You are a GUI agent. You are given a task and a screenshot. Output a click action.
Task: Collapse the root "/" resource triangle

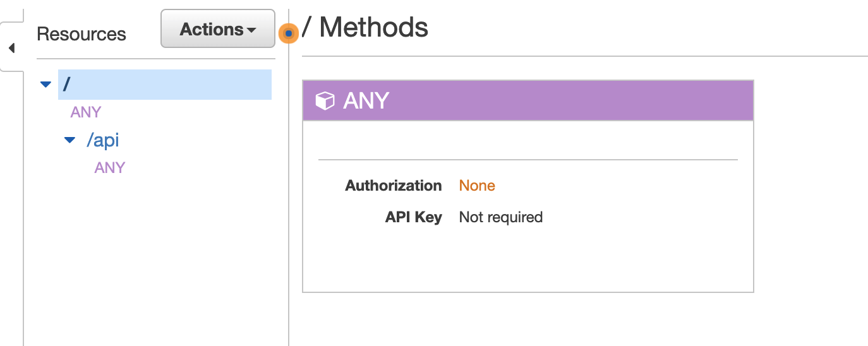(x=45, y=84)
